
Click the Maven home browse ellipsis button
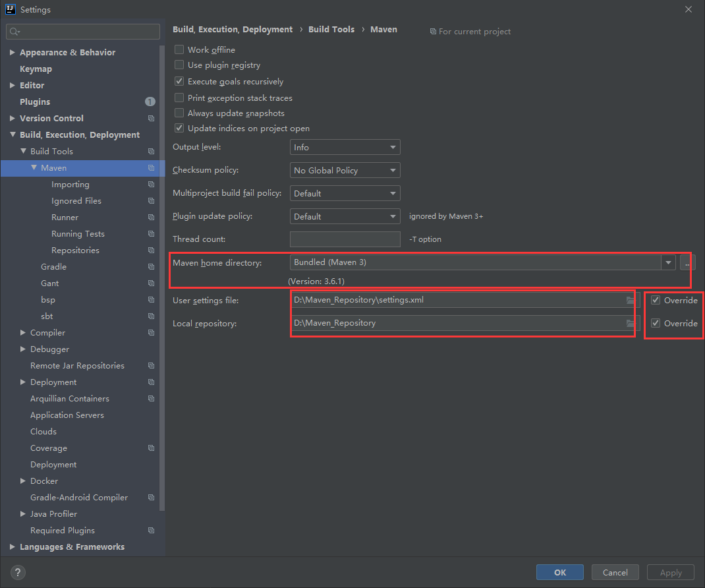[x=687, y=262]
